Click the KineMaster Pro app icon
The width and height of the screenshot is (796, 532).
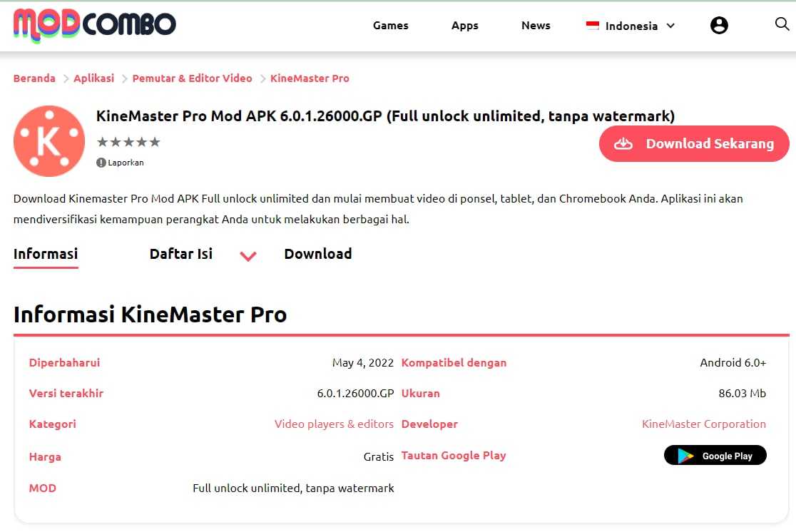[49, 141]
